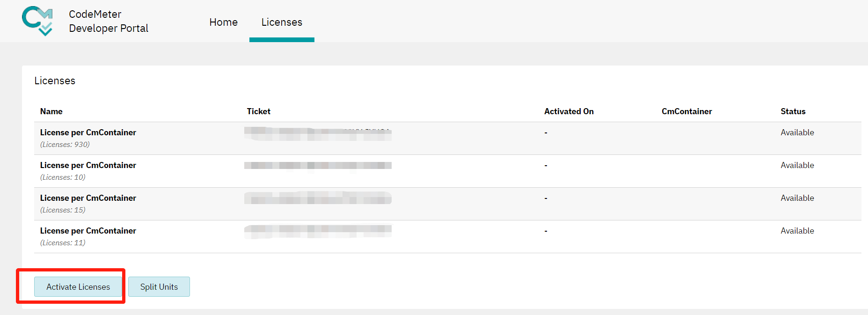Viewport: 868px width, 315px height.
Task: Click the CodeMeter logo icon
Action: tap(37, 21)
